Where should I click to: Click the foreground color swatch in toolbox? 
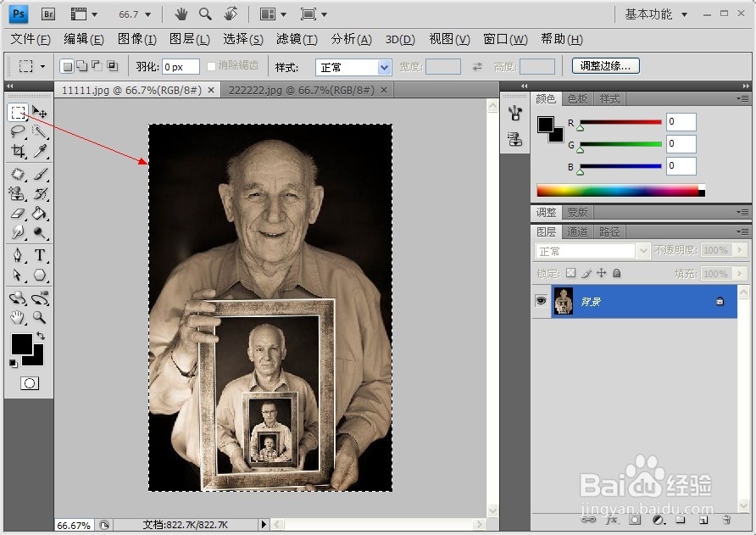20,343
